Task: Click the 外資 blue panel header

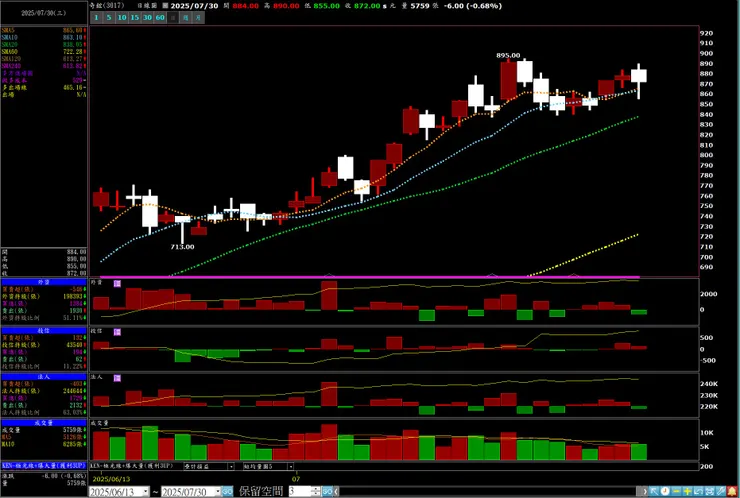Action: coord(44,282)
